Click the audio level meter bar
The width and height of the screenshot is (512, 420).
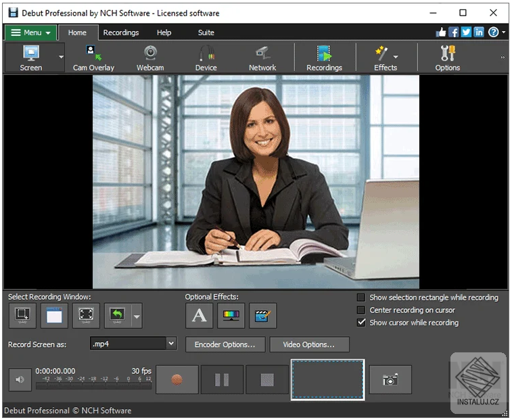(x=94, y=386)
